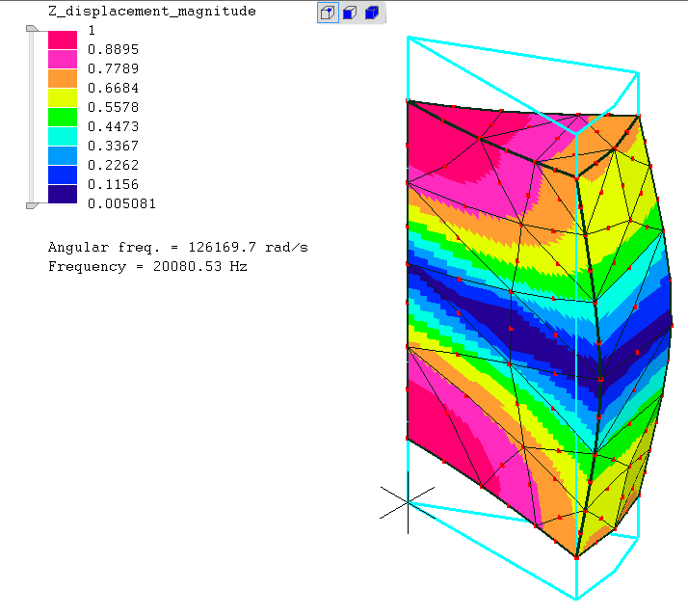This screenshot has width=688, height=616.
Task: Click the legend value 0.8895
Action: click(x=113, y=49)
